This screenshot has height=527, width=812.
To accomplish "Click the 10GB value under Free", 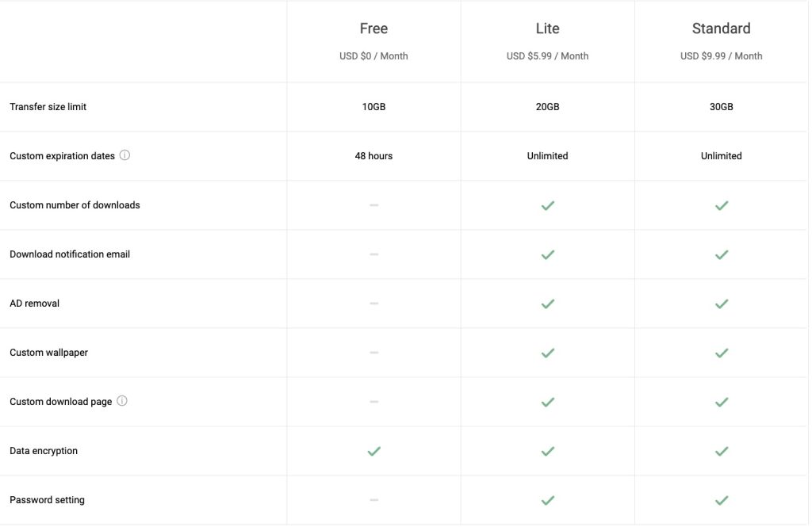I will coord(373,106).
